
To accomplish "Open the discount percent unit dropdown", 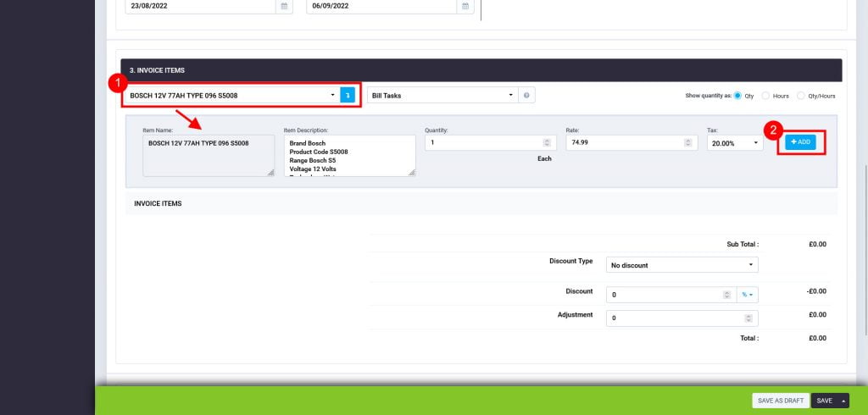I will tap(748, 295).
